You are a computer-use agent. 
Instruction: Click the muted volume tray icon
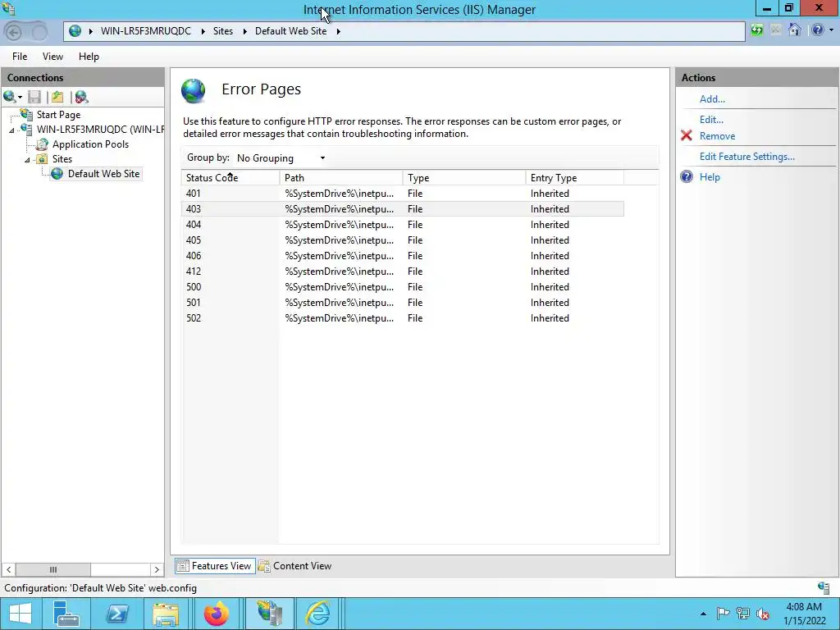pyautogui.click(x=763, y=614)
